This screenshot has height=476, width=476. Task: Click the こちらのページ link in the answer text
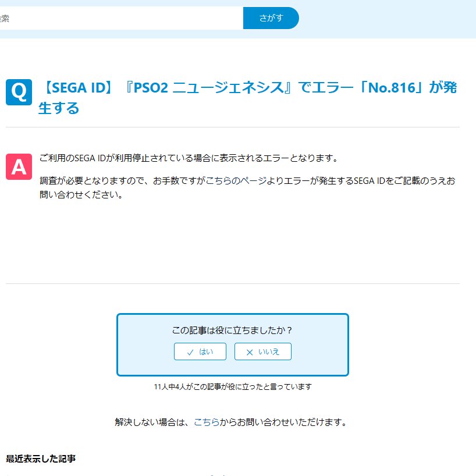239,181
